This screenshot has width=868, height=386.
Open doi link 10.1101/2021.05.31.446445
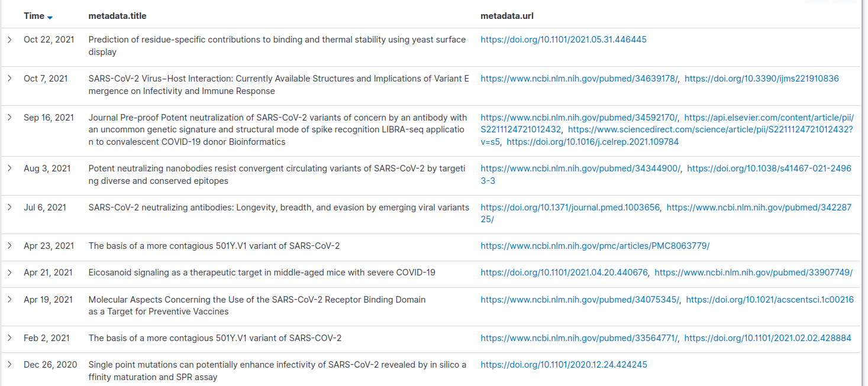point(563,40)
